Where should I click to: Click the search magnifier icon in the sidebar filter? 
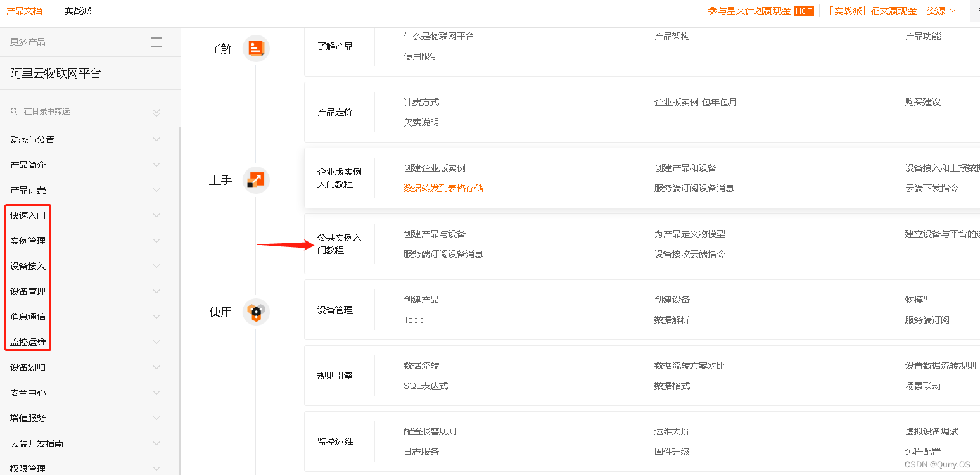14,111
